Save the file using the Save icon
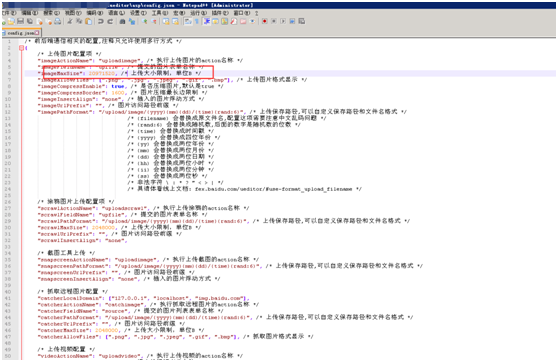558x362 pixels. pyautogui.click(x=21, y=21)
